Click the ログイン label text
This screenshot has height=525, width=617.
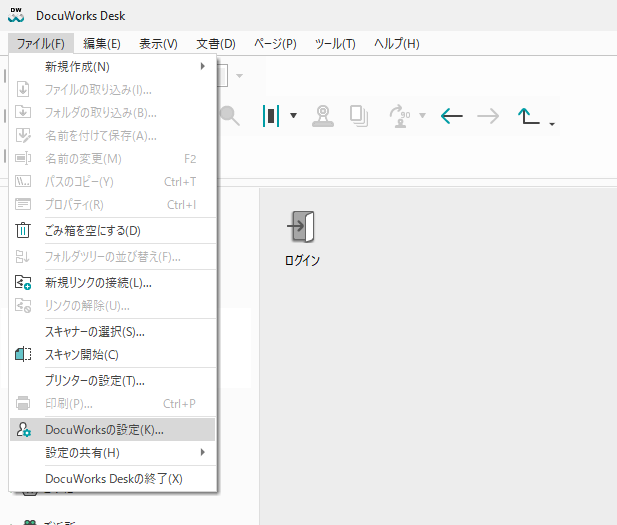tap(302, 260)
